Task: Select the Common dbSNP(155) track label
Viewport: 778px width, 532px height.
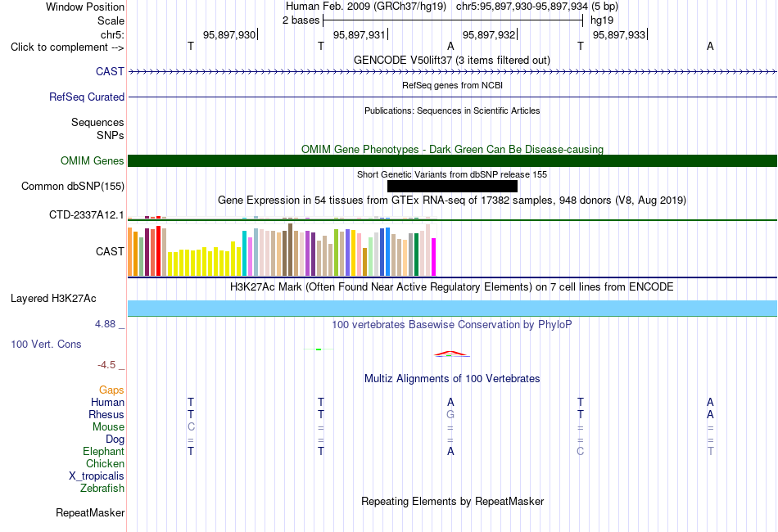Action: tap(72, 186)
